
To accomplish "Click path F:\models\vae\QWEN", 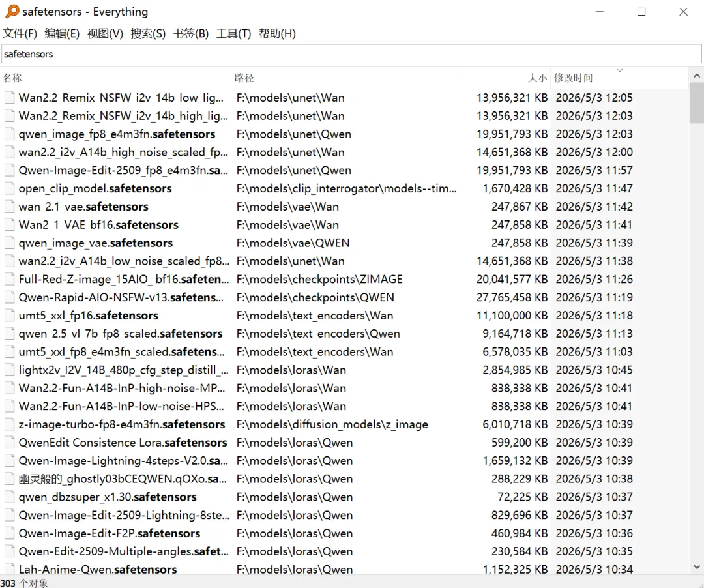I will [x=293, y=243].
